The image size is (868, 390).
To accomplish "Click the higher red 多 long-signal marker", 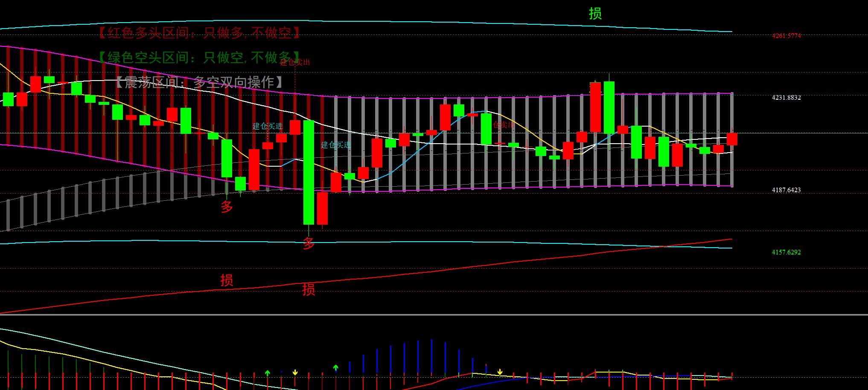I will coord(227,207).
